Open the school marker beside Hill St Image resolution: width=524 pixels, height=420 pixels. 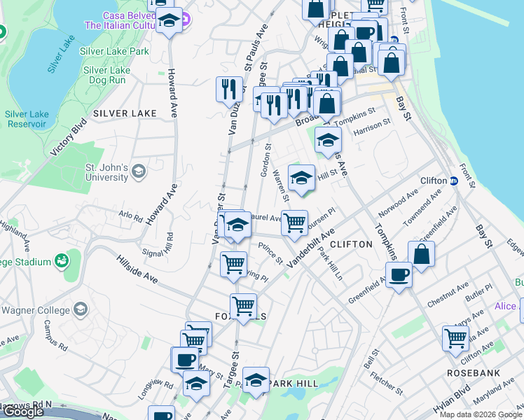(x=301, y=178)
